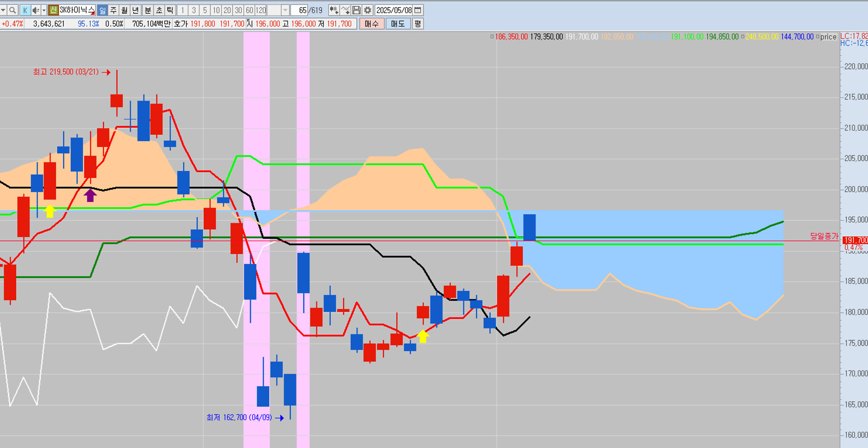Select the 10 interval button

click(x=216, y=10)
